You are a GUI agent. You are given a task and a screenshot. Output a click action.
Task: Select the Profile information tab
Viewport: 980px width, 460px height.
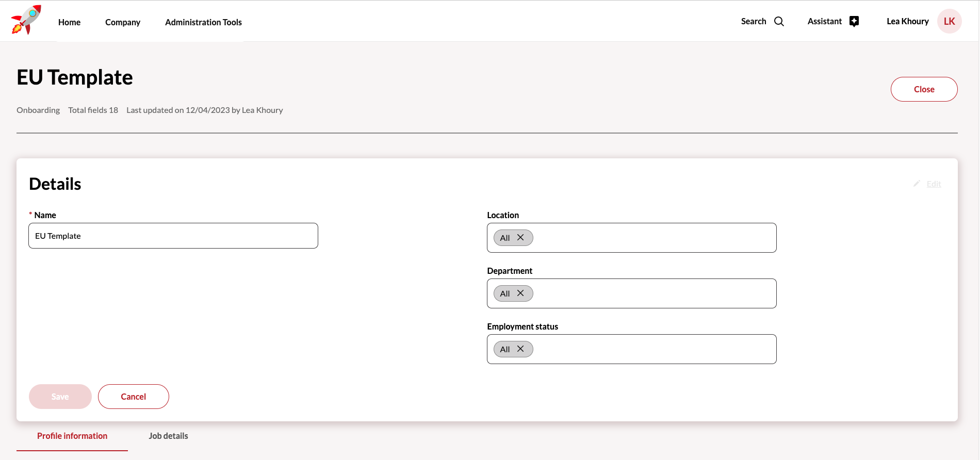72,436
